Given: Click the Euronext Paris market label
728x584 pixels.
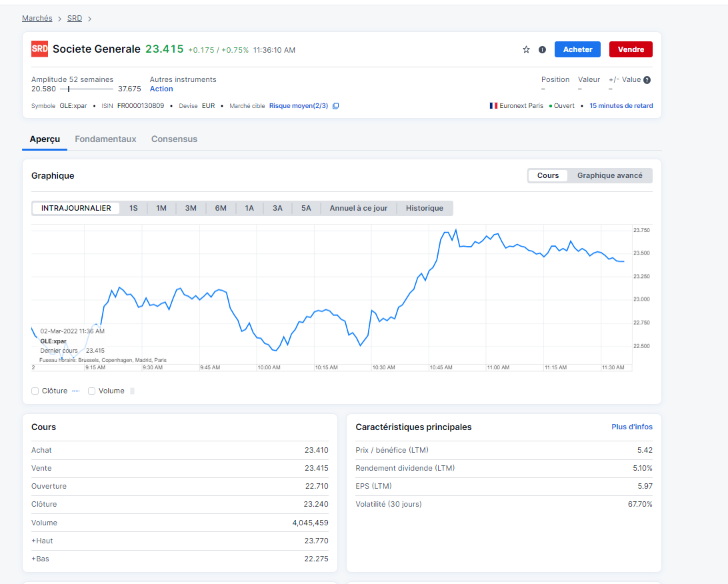Looking at the screenshot, I should click(521, 106).
